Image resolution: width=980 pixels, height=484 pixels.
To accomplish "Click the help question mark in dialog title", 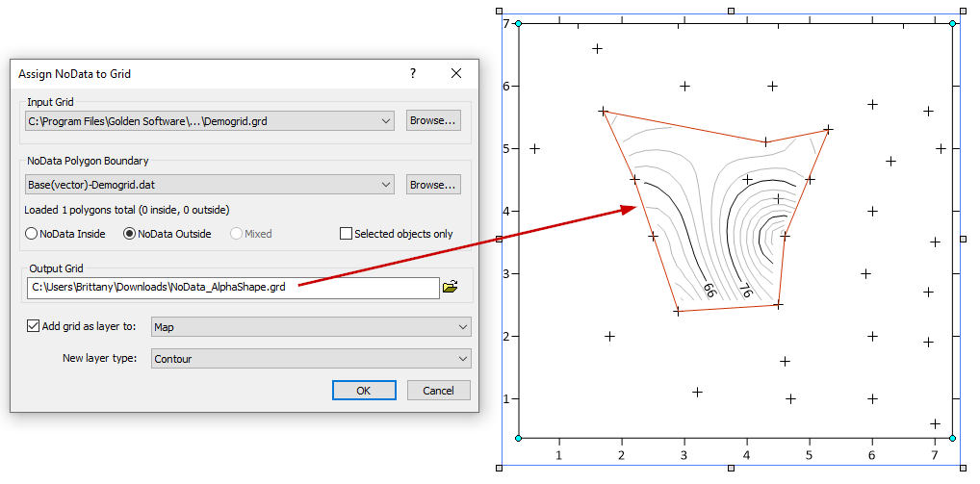I will tap(412, 74).
